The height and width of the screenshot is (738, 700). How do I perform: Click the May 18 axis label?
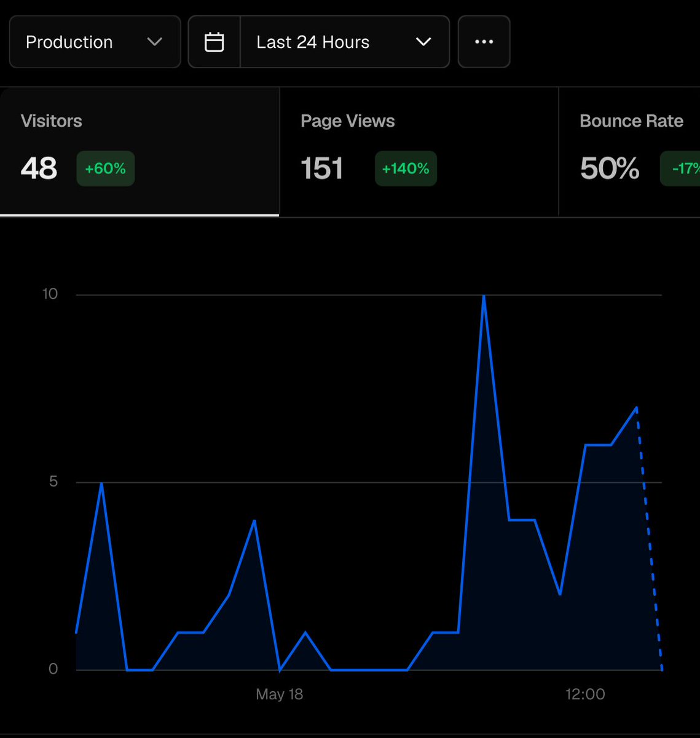pyautogui.click(x=280, y=694)
